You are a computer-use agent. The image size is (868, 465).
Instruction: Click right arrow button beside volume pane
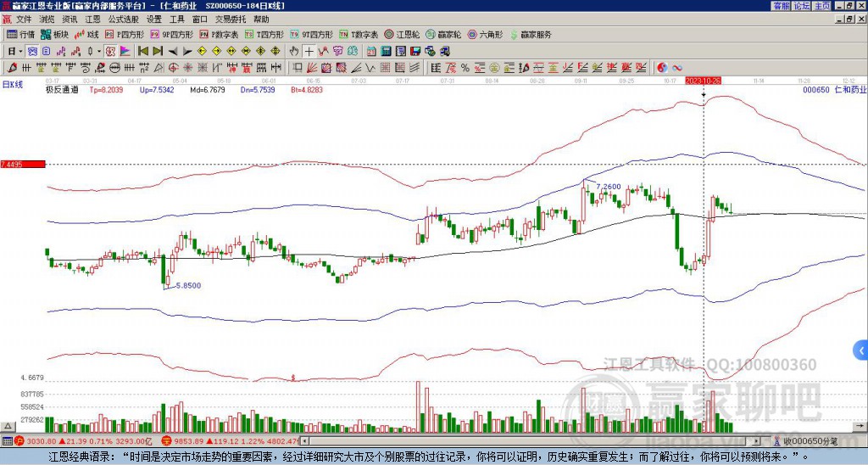861,426
